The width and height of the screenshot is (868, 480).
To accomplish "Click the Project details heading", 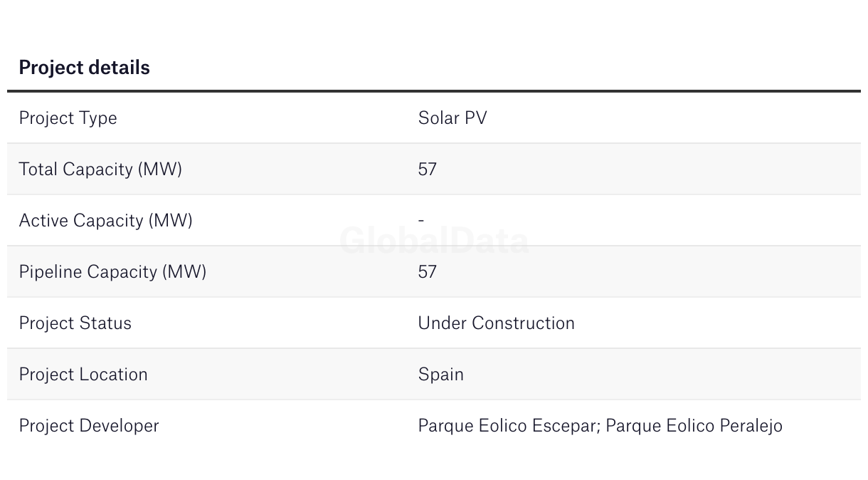I will (x=84, y=68).
